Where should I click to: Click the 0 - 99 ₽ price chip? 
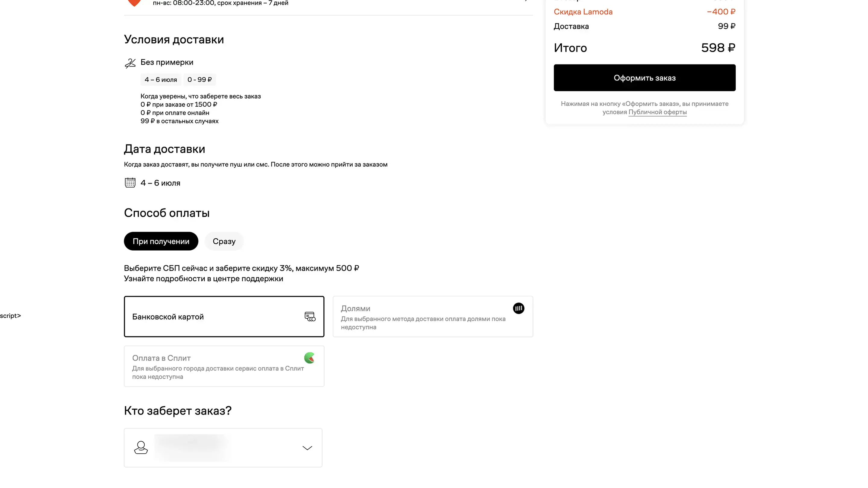[200, 80]
